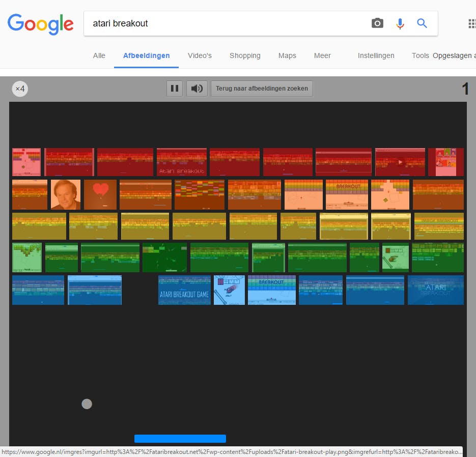The image size is (476, 457).
Task: Click the red brick labeled Atari Breakout
Action: [x=182, y=162]
